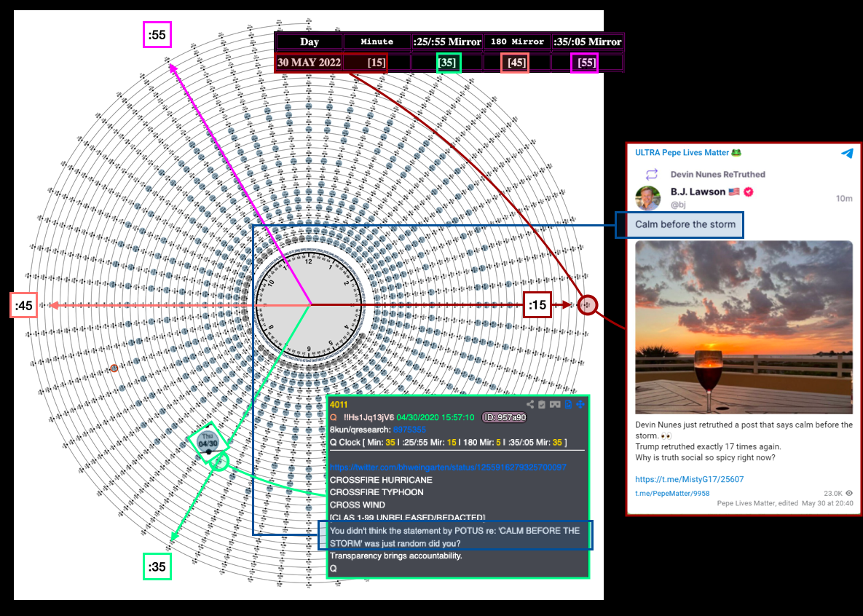The height and width of the screenshot is (616, 863).
Task: Click the [45] mirror table cell
Action: pos(516,62)
